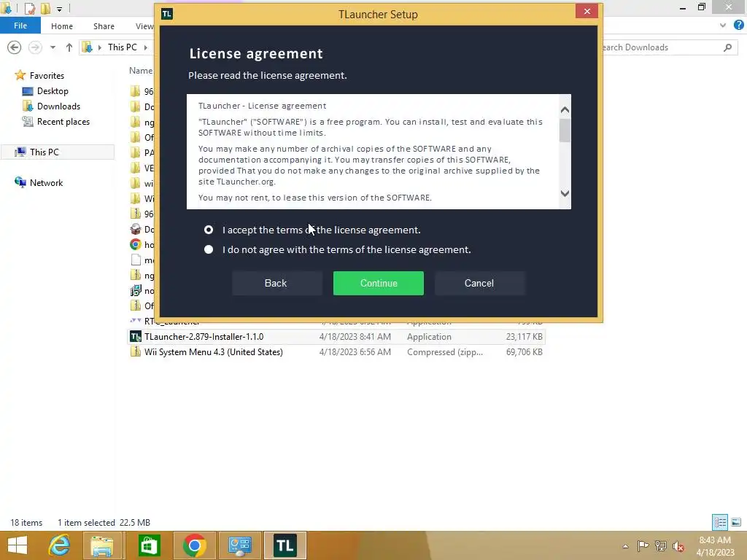Click the Chrome icon in file list

[x=136, y=244]
